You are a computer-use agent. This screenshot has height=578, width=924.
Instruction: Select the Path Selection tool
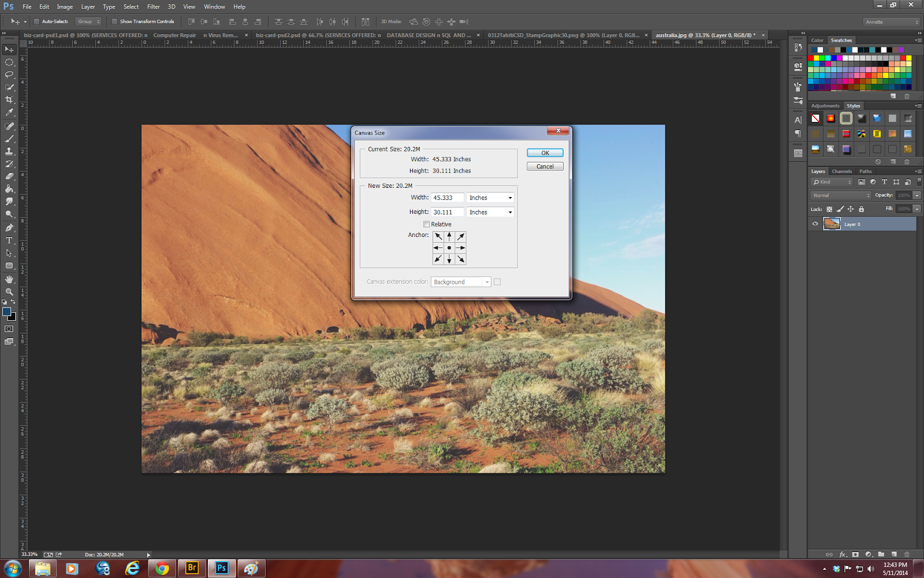click(x=9, y=253)
